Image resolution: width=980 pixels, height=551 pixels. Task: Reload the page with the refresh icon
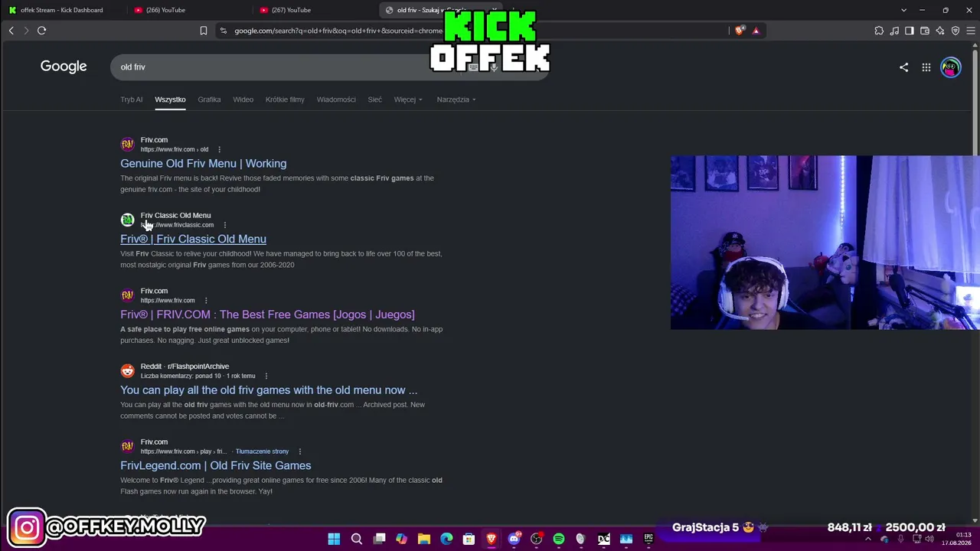point(42,31)
